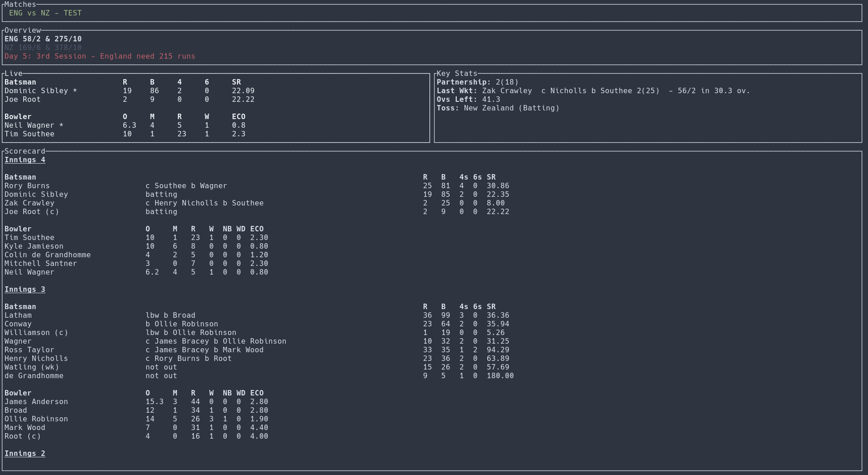Click Conway in Innings 3 batsmen
The height and width of the screenshot is (475, 868).
pos(18,324)
